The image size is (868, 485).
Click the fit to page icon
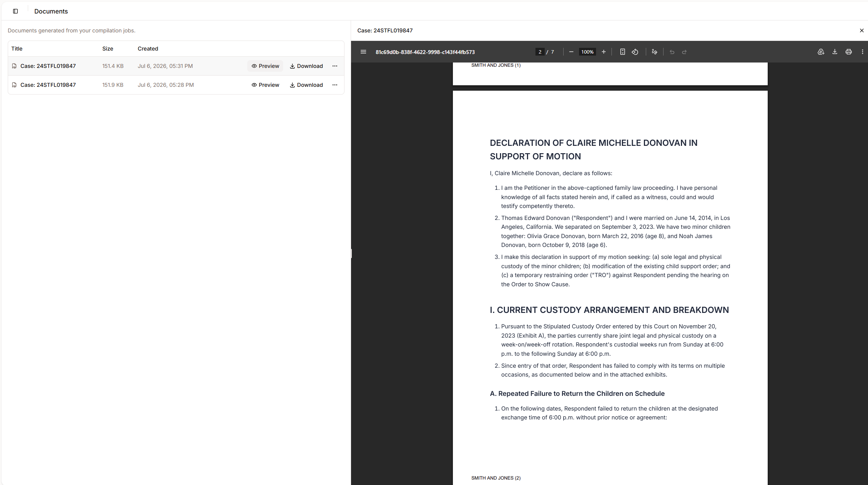622,52
